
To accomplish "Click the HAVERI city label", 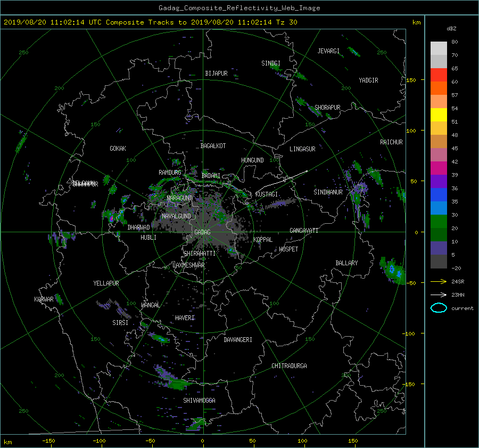I will coord(185,318).
